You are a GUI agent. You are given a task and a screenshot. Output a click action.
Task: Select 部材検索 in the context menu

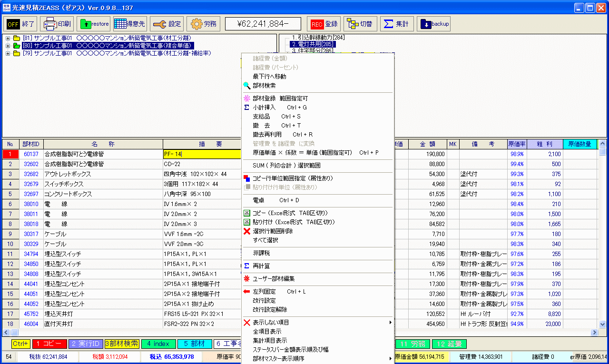click(264, 86)
